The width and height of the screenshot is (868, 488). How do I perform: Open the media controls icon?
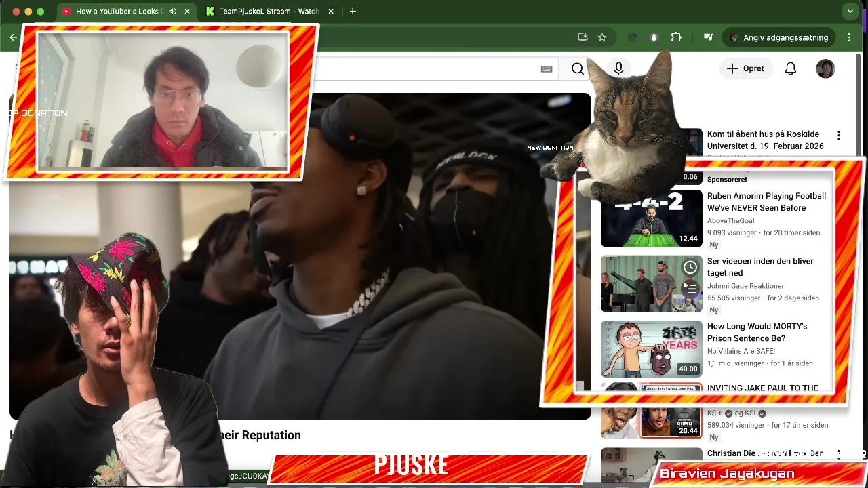tap(708, 37)
